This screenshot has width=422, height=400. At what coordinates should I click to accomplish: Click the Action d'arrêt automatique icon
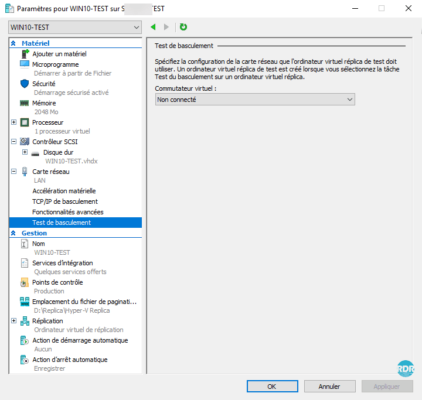24,360
